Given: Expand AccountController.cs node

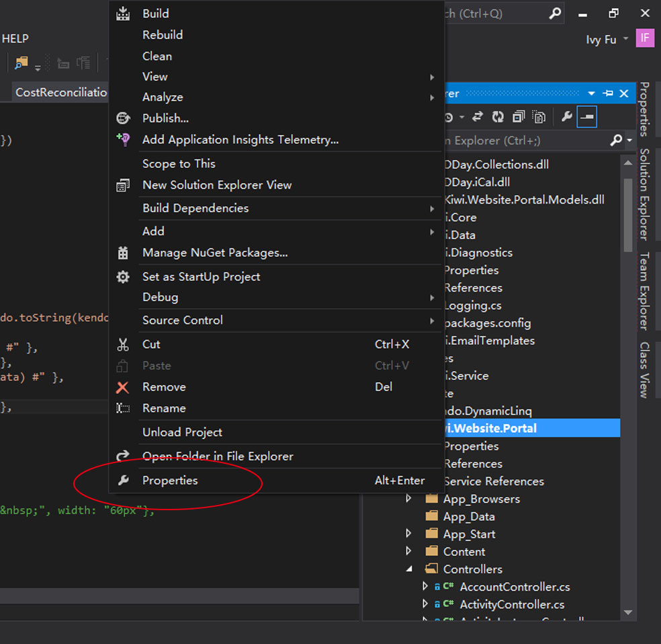Looking at the screenshot, I should [x=425, y=586].
